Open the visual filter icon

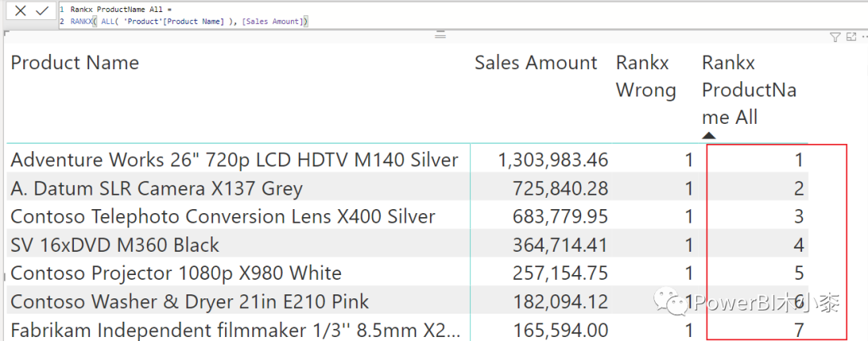pyautogui.click(x=835, y=37)
